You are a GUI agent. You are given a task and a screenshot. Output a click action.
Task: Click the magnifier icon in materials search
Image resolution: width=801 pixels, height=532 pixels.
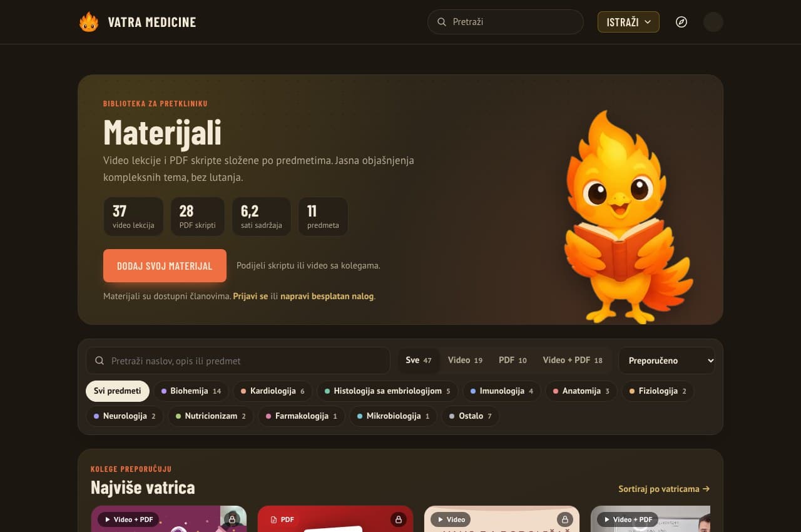pos(99,361)
